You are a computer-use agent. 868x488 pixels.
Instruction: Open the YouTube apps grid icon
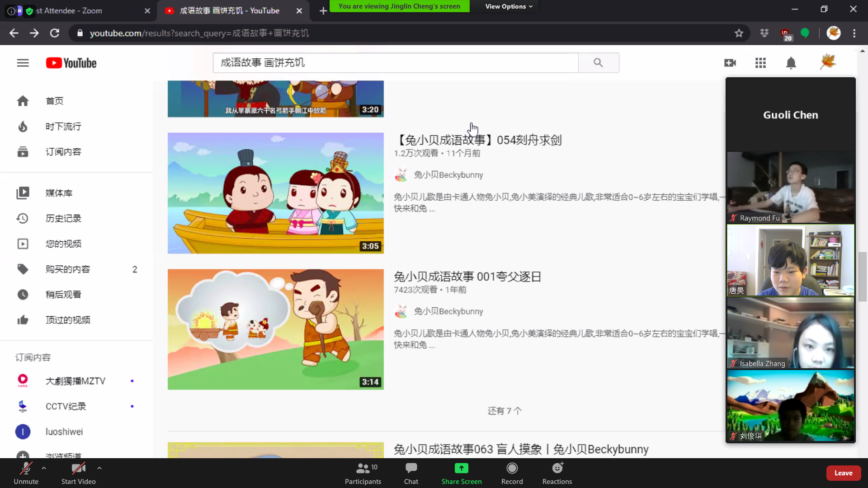760,63
